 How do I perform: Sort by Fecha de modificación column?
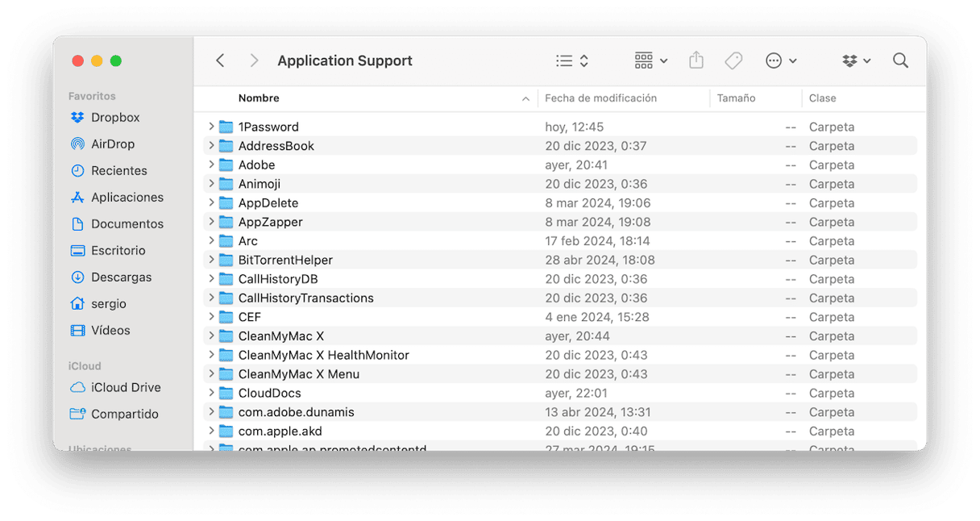point(600,98)
